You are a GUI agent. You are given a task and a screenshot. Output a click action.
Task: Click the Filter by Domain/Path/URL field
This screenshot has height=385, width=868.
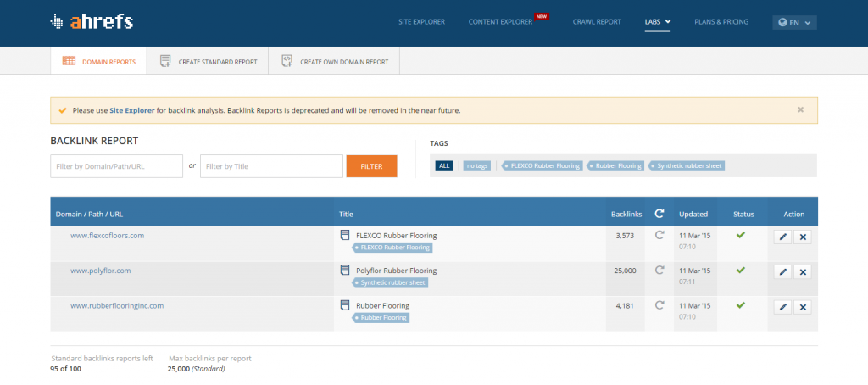point(116,166)
